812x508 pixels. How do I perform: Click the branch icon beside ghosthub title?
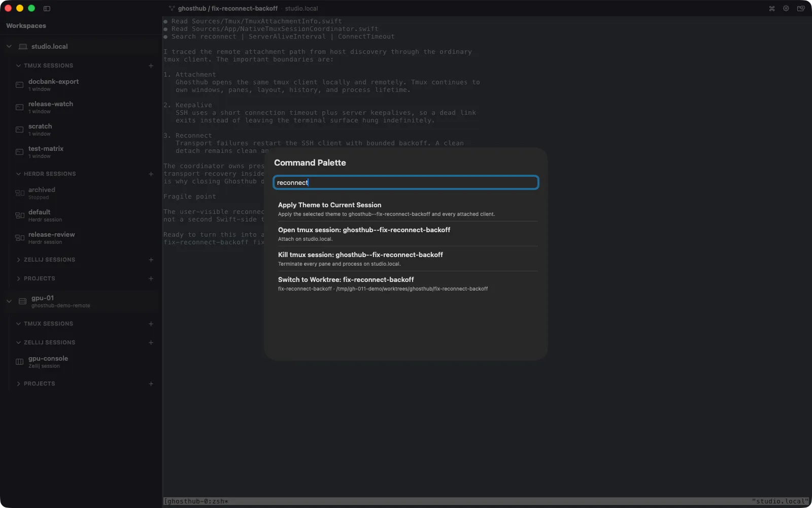pyautogui.click(x=172, y=9)
